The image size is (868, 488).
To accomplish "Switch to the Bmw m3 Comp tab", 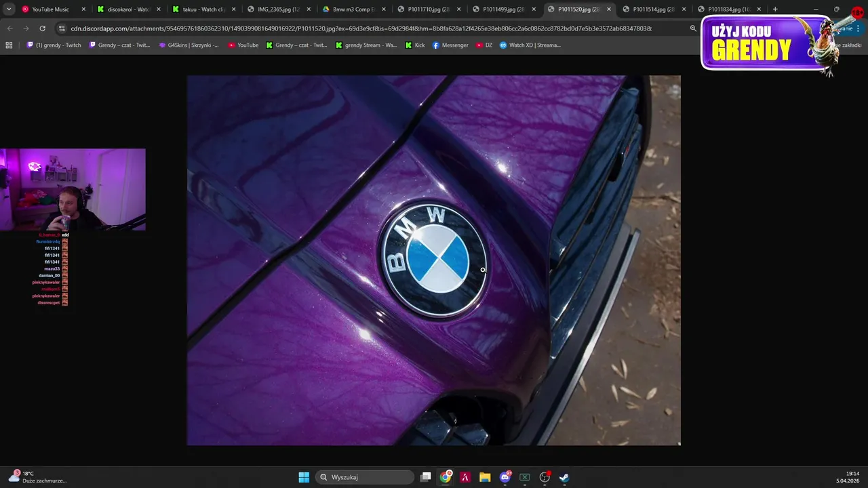I will (x=353, y=9).
